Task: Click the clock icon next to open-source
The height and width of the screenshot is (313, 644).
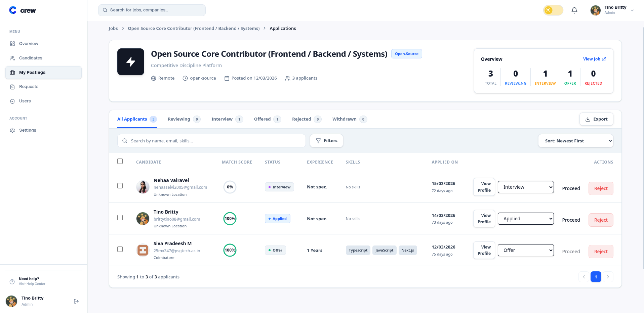Action: click(185, 78)
